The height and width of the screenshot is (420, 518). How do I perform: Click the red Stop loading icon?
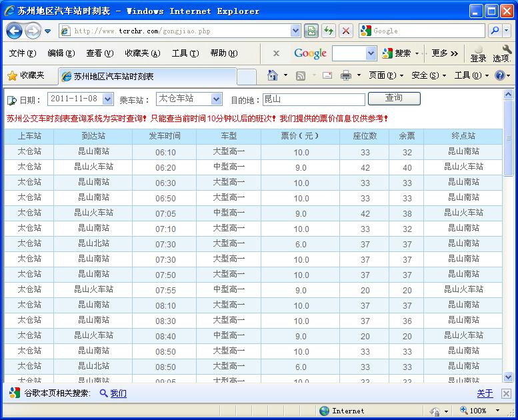(345, 31)
